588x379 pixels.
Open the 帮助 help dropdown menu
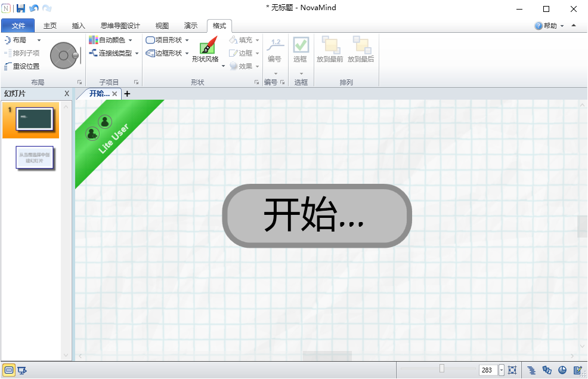click(x=553, y=26)
